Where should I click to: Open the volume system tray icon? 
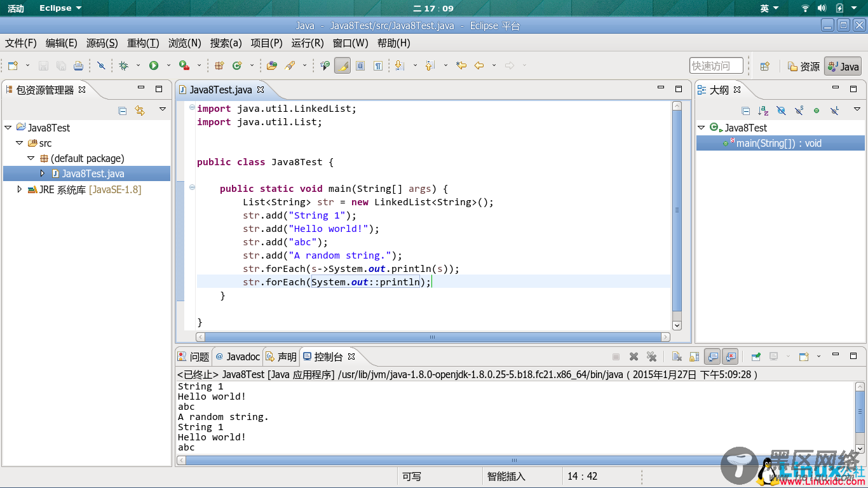[822, 8]
